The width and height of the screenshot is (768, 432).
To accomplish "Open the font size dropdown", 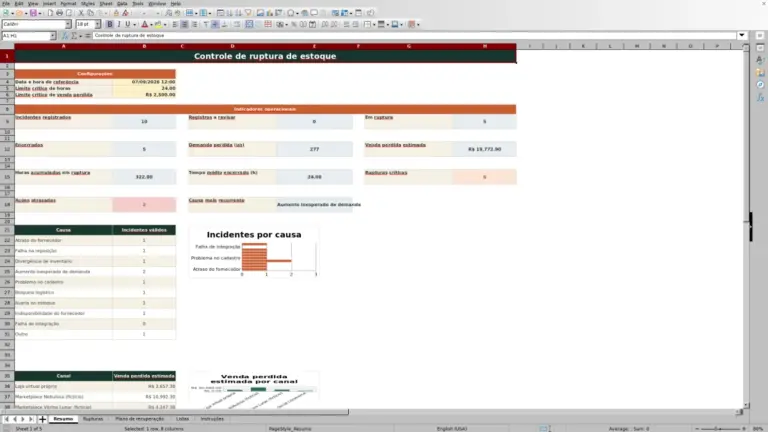I will (x=97, y=24).
